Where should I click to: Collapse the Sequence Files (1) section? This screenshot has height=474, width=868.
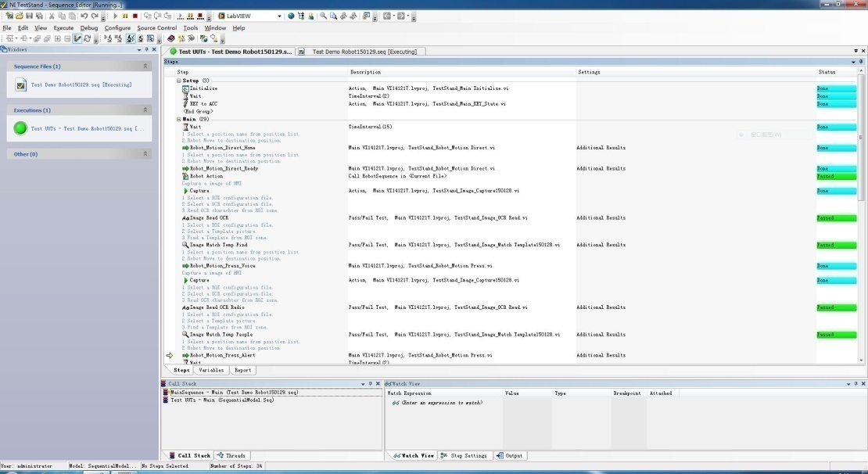coord(145,66)
